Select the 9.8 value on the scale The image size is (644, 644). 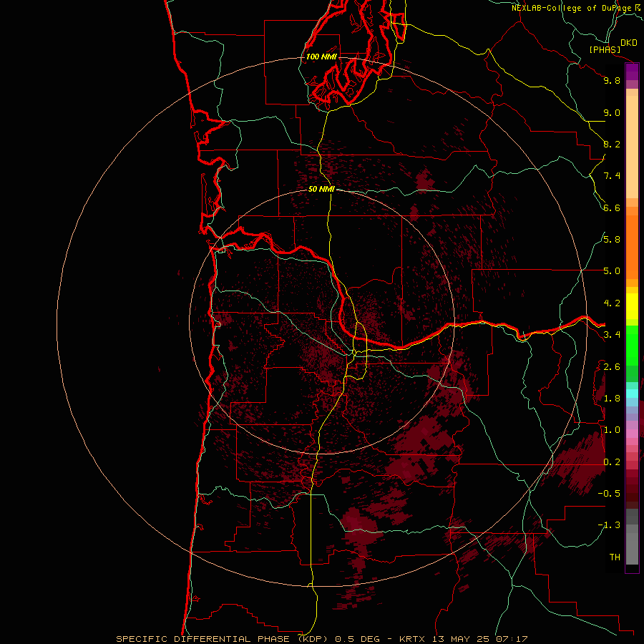pos(612,80)
